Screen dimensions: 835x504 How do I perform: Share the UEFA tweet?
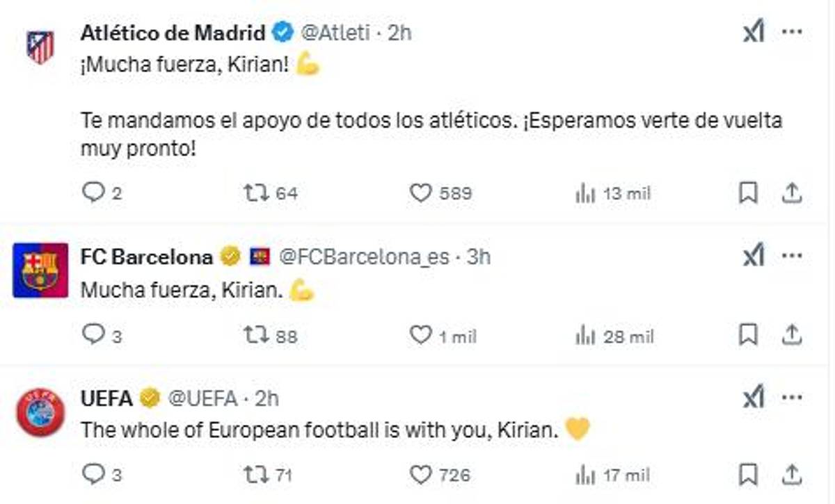pos(792,475)
